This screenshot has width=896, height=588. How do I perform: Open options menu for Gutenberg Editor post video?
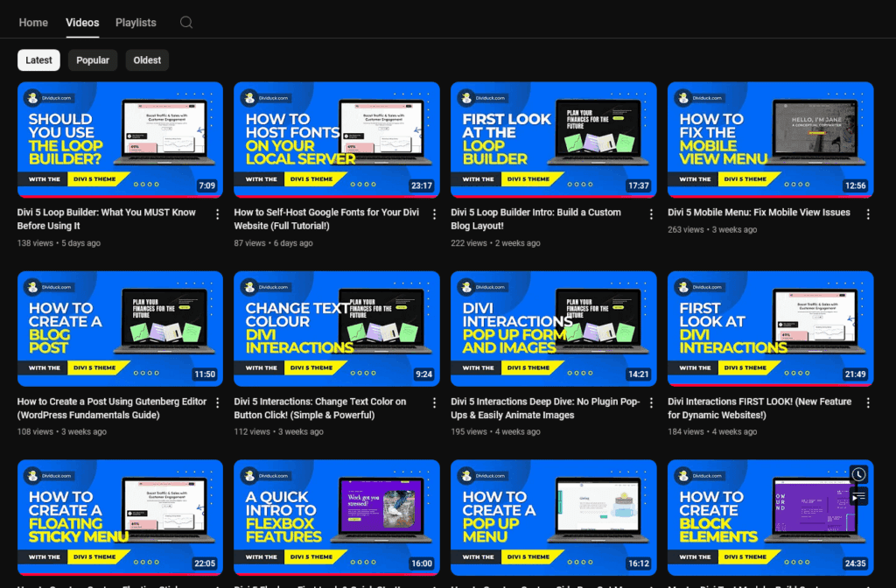pyautogui.click(x=217, y=402)
